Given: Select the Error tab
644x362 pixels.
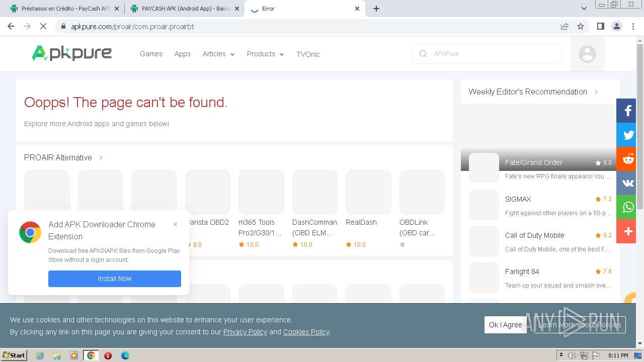Looking at the screenshot, I should pyautogui.click(x=305, y=9).
